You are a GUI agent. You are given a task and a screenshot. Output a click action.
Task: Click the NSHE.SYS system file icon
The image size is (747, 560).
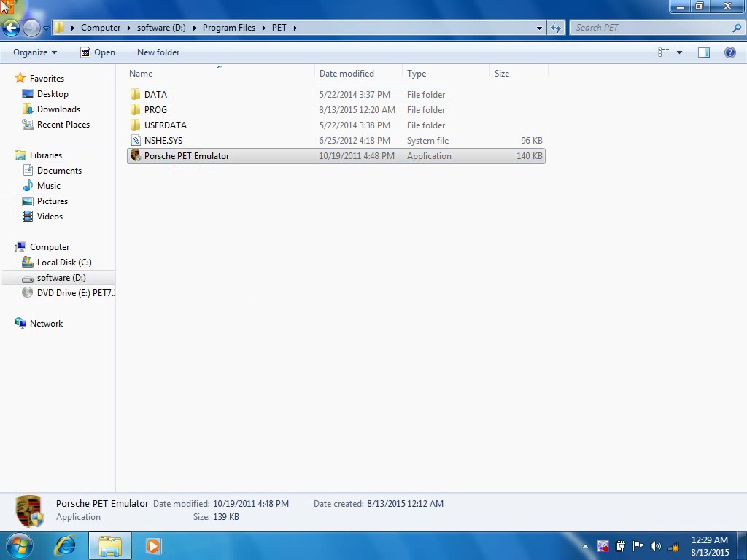point(136,141)
